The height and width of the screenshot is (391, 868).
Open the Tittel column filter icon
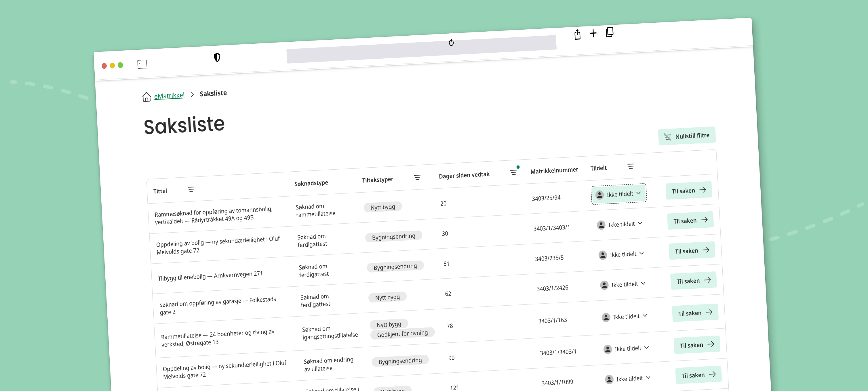click(x=191, y=189)
